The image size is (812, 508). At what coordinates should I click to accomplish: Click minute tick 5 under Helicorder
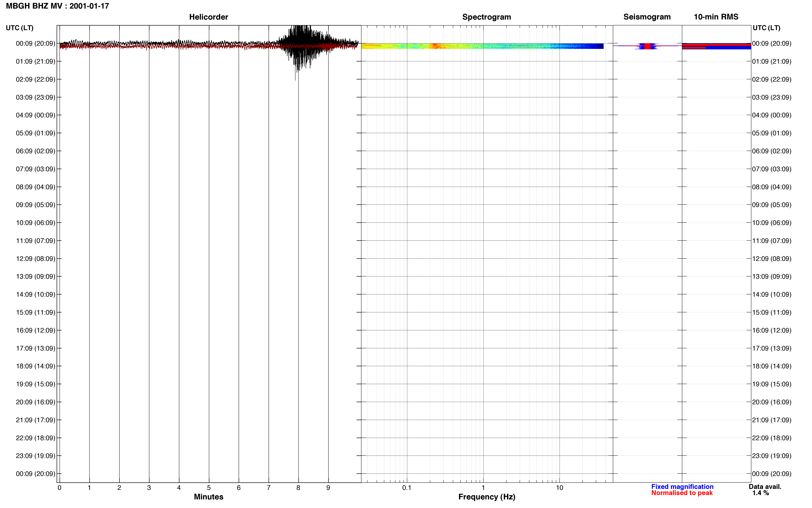coord(209,487)
